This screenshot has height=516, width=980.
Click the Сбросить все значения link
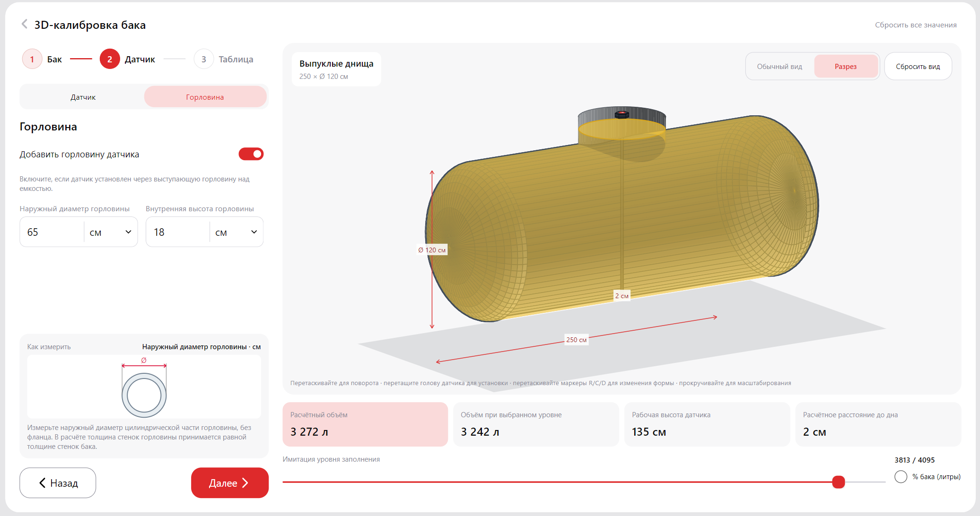(916, 25)
